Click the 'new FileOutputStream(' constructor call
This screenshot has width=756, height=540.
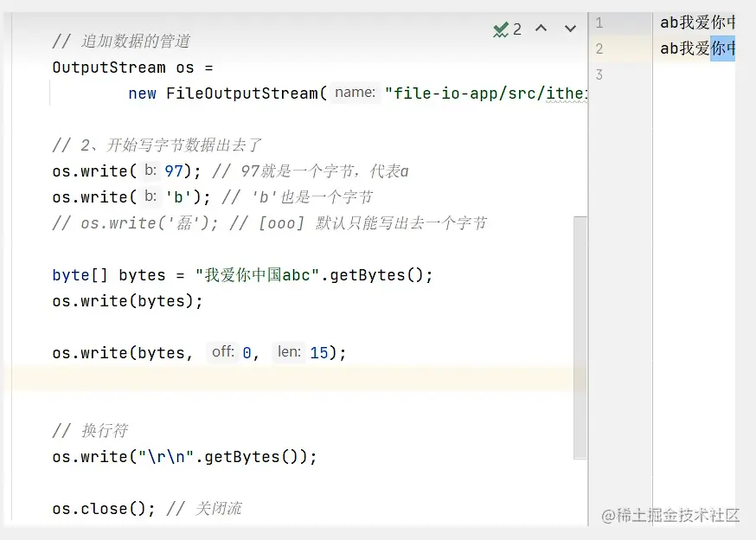tap(227, 93)
